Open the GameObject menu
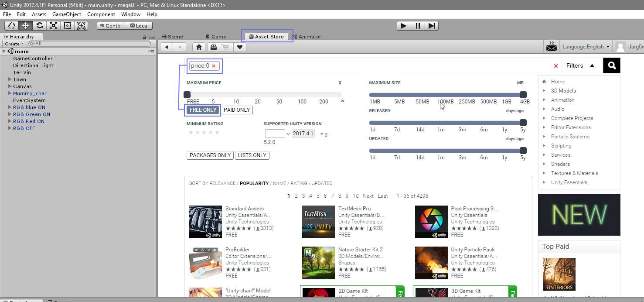 tap(67, 14)
